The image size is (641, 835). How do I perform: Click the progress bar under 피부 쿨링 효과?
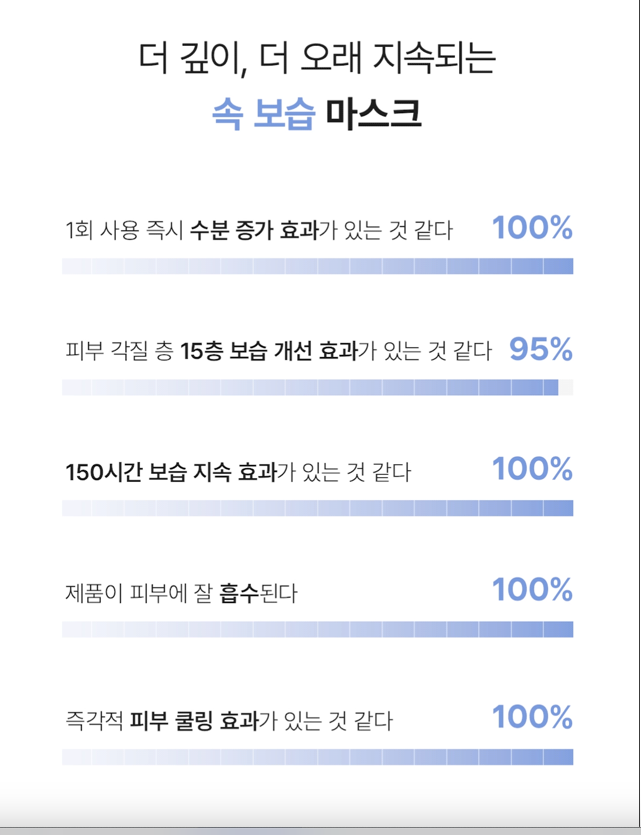tap(317, 757)
